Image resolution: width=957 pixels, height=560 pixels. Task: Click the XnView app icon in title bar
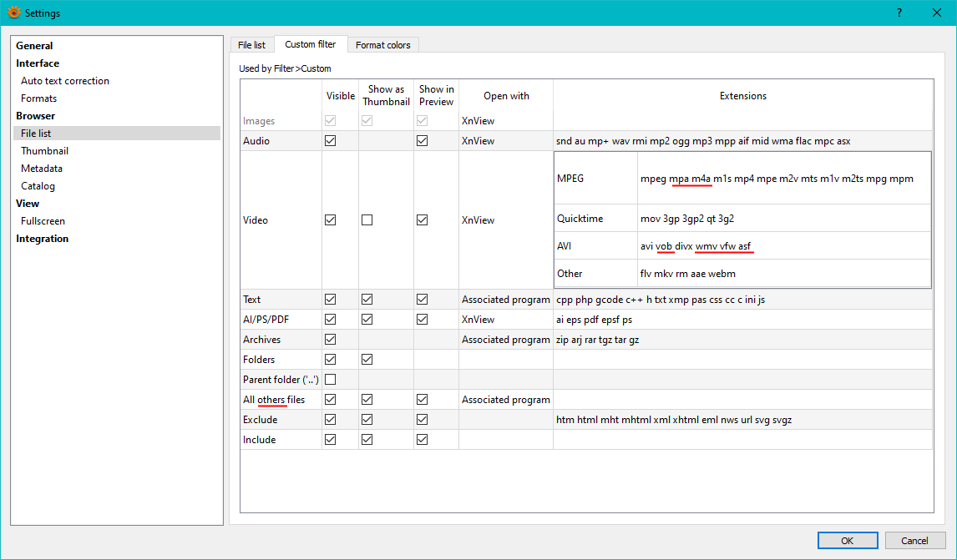click(x=13, y=13)
